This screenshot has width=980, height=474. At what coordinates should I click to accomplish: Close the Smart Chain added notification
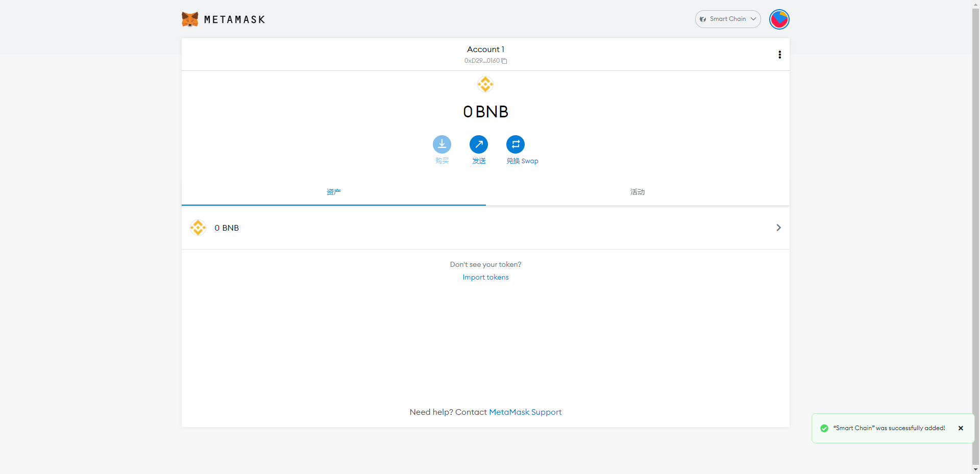(x=961, y=428)
